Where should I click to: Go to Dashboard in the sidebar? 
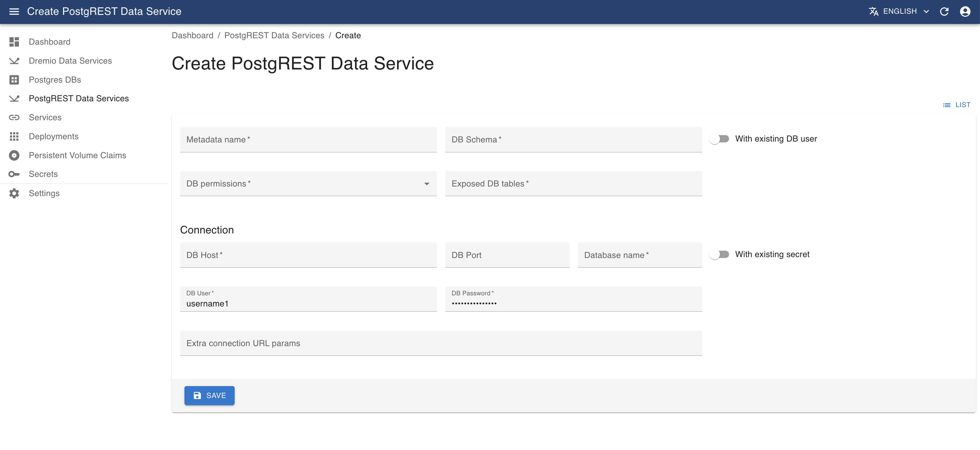coord(84,42)
